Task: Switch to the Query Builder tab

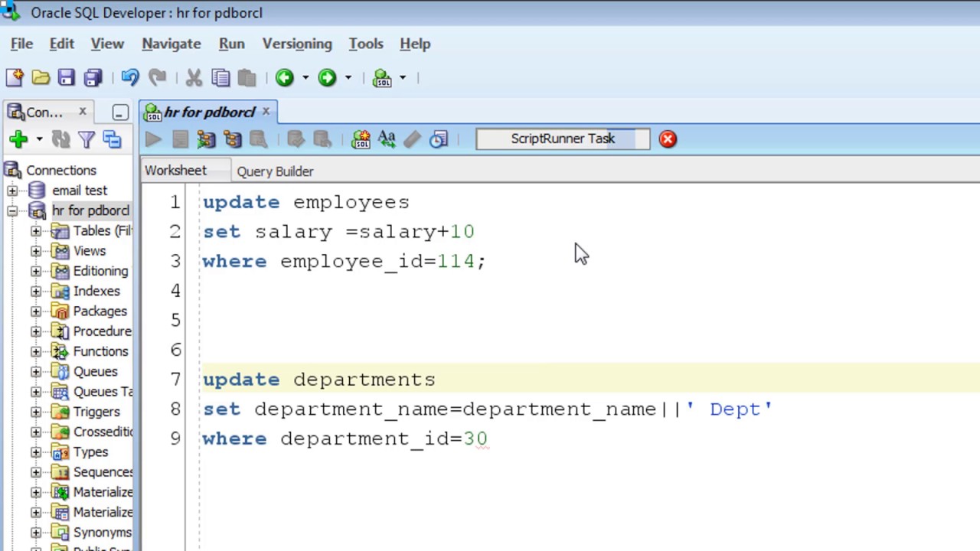Action: coord(275,171)
